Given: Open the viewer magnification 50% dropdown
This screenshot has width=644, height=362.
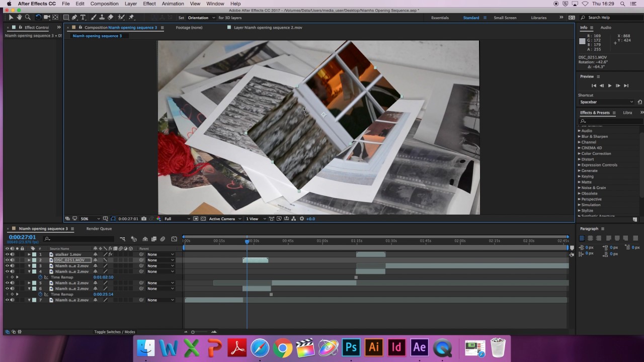Looking at the screenshot, I should tap(91, 219).
